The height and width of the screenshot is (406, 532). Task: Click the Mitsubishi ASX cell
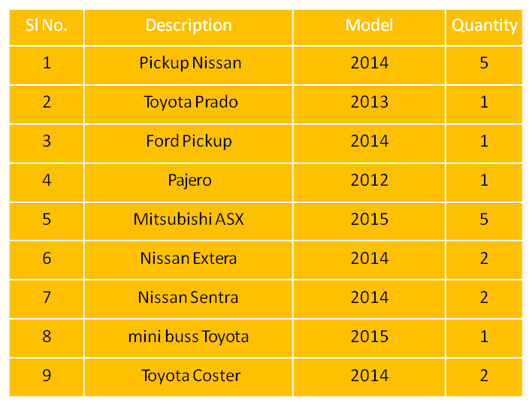189,222
